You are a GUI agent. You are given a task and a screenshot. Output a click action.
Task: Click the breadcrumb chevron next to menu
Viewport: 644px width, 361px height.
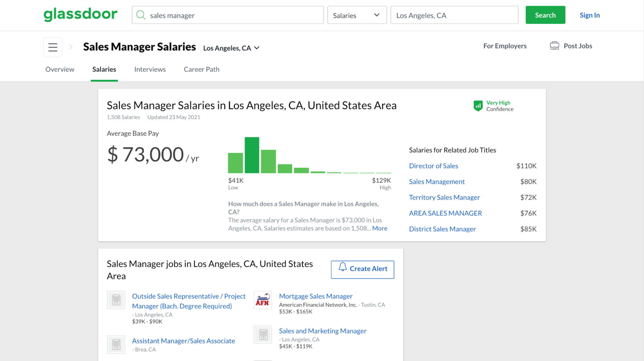coord(71,47)
